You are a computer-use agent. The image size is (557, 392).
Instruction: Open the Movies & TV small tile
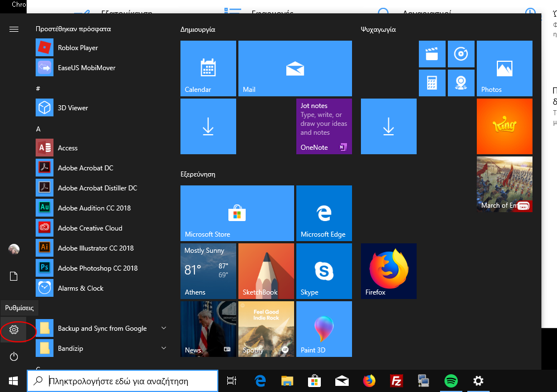coord(432,54)
